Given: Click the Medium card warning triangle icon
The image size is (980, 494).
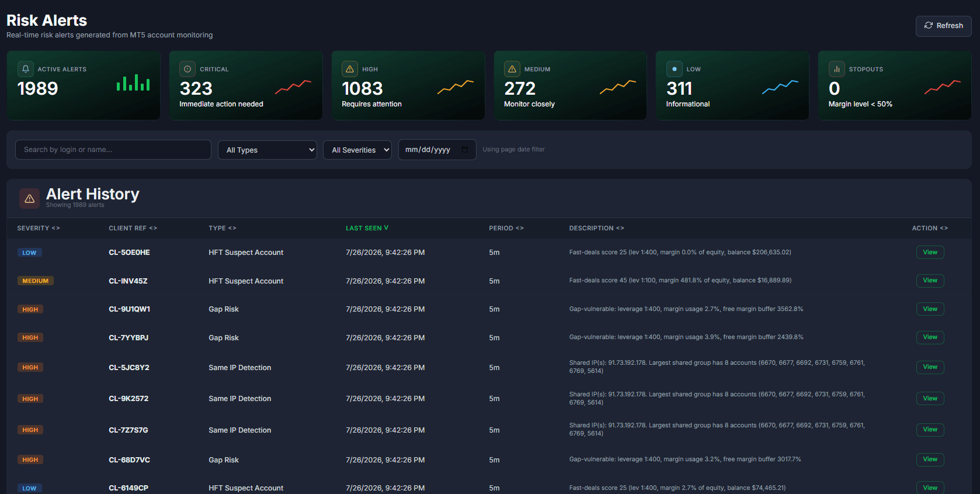Looking at the screenshot, I should 512,69.
